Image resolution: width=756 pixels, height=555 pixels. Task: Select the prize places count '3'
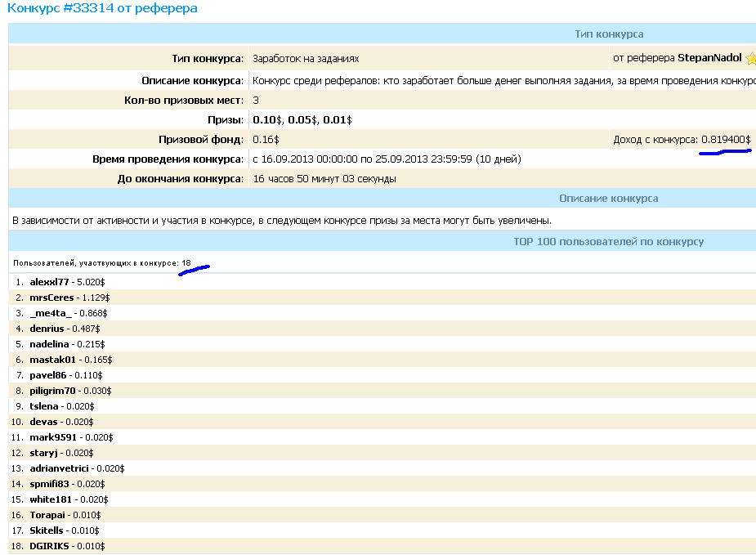tap(256, 101)
